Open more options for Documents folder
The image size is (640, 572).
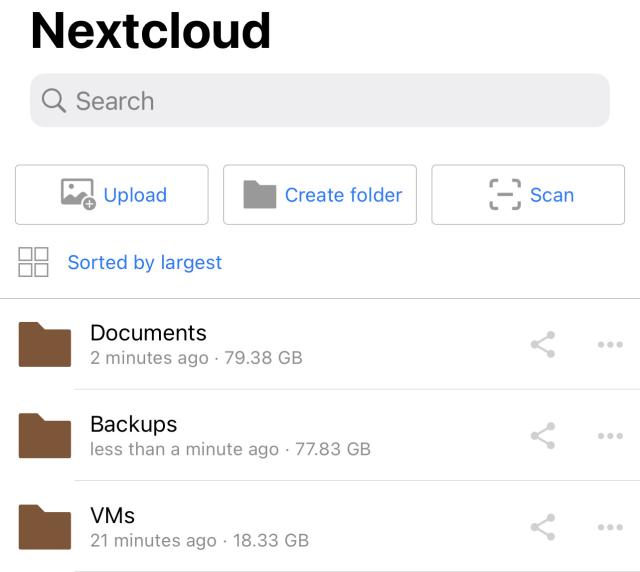tap(609, 345)
